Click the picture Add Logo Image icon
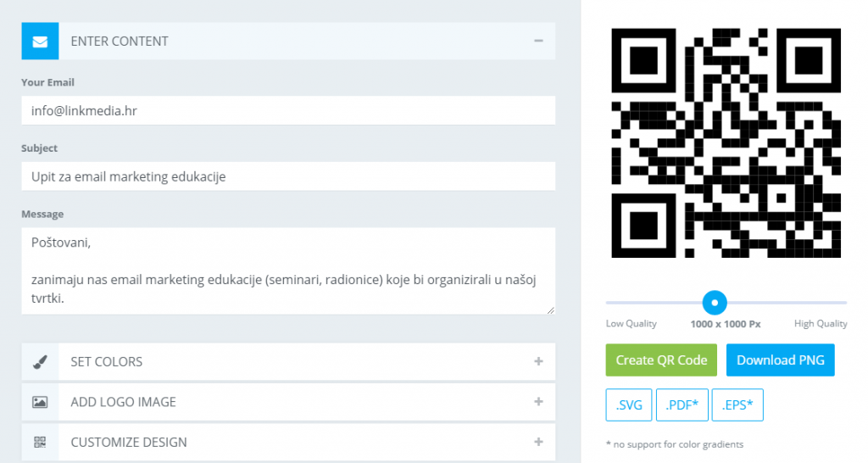 (x=40, y=402)
